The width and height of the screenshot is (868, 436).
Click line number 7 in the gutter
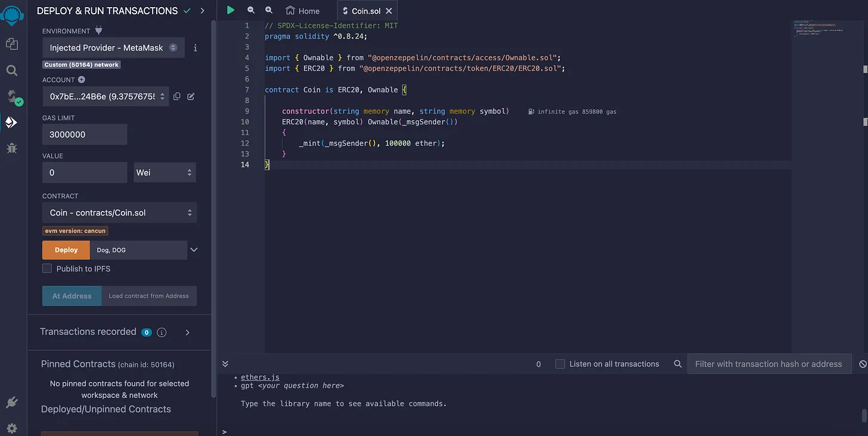tap(247, 90)
